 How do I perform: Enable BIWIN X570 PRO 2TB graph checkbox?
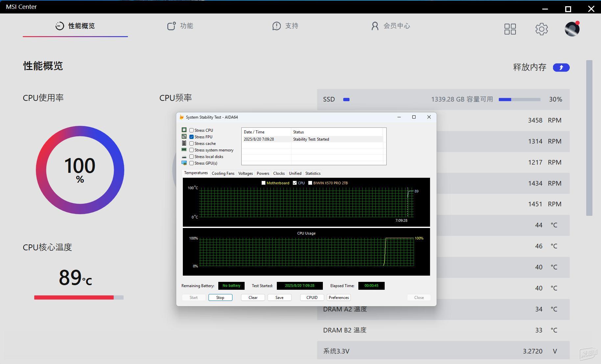click(x=310, y=183)
